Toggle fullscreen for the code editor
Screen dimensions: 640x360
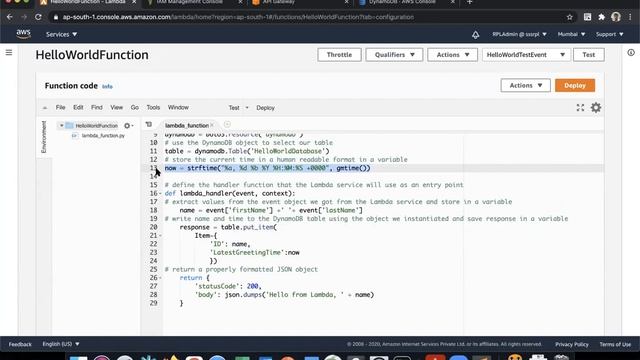580,107
